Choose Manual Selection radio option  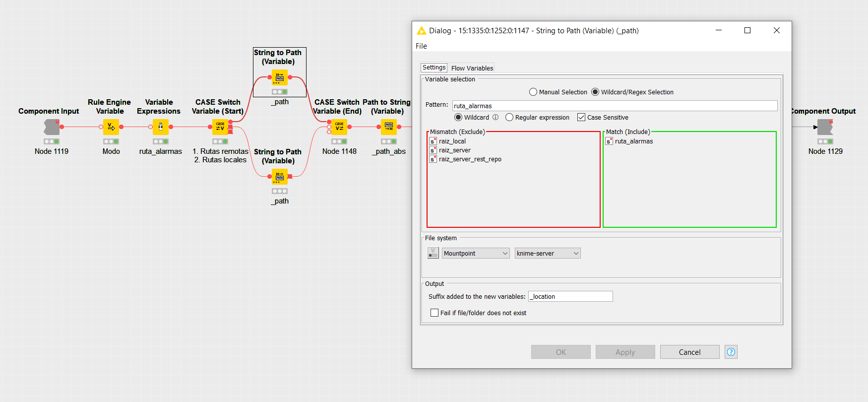click(533, 92)
